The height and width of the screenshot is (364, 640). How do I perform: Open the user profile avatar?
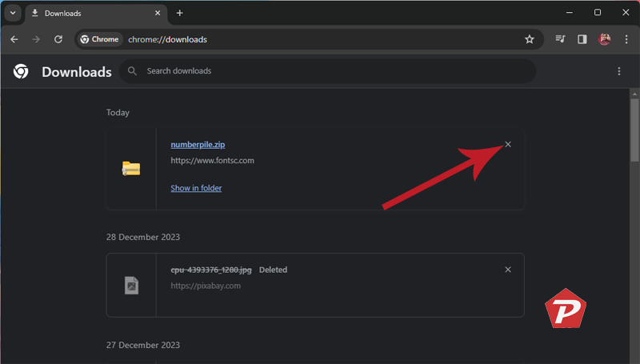605,39
